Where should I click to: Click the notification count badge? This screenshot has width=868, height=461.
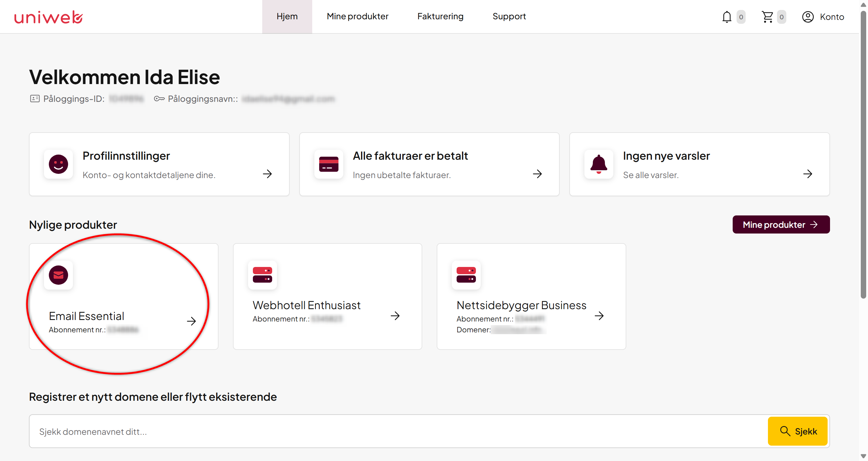pyautogui.click(x=741, y=17)
